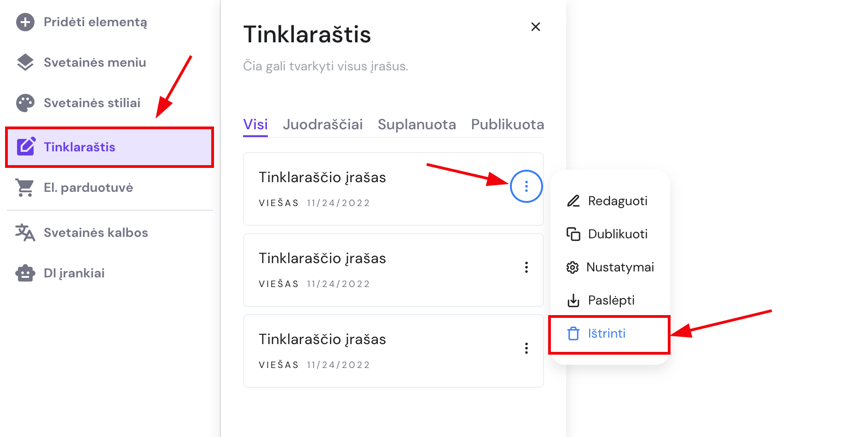Choose Redaguoti from the context menu
The width and height of the screenshot is (868, 437).
(x=617, y=201)
